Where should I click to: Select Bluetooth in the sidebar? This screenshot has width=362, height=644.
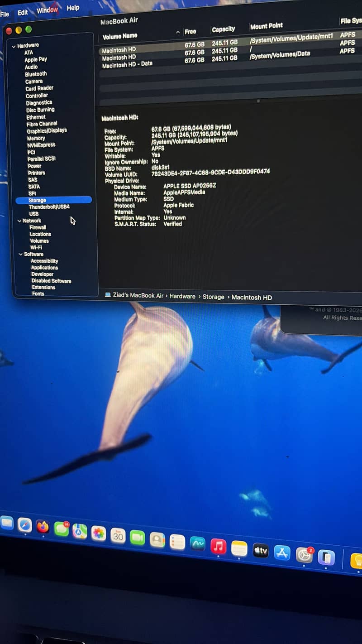pyautogui.click(x=36, y=74)
